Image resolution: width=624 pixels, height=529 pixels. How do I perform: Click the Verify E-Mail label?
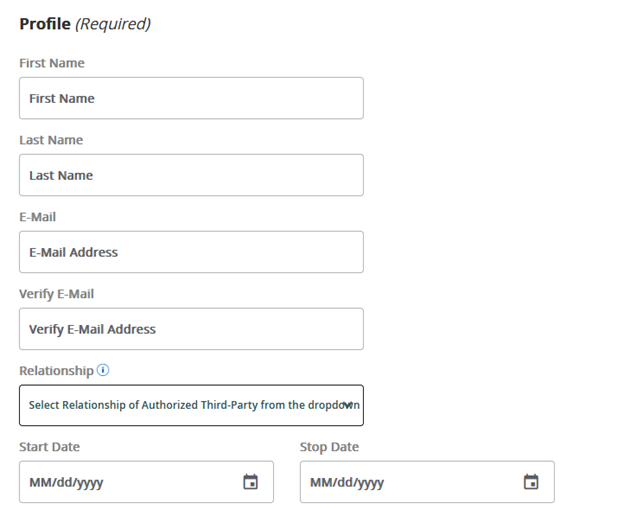(x=57, y=293)
